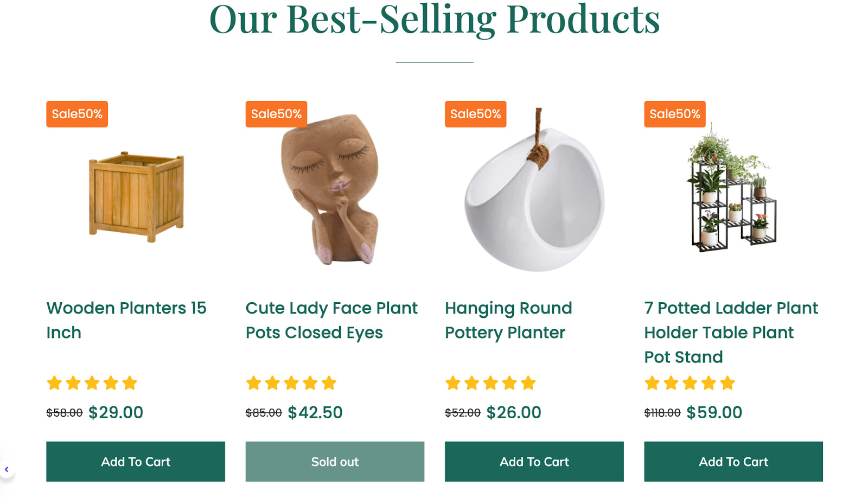Screen dimensions: 868x498
Task: Add 7 Potted Ladder Plant Holder to cart
Action: pyautogui.click(x=733, y=462)
